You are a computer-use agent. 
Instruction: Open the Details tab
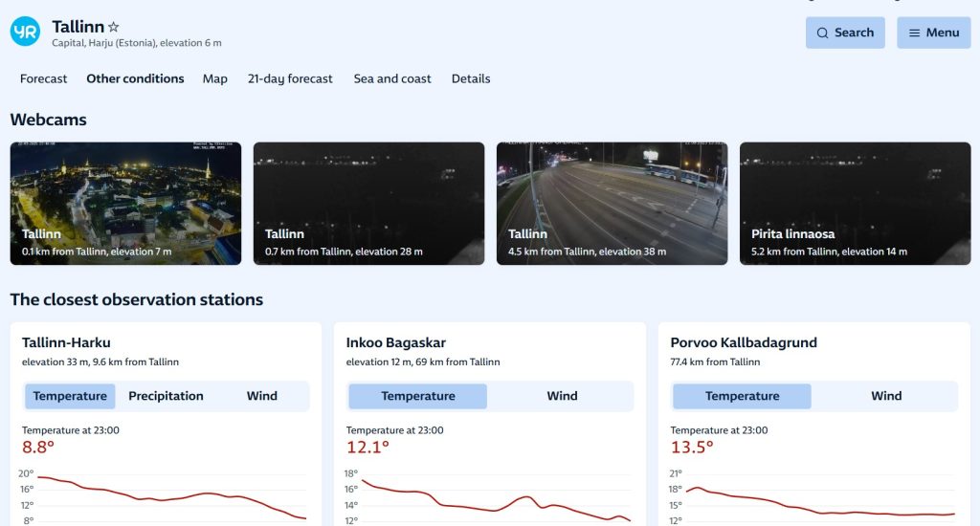pos(471,78)
